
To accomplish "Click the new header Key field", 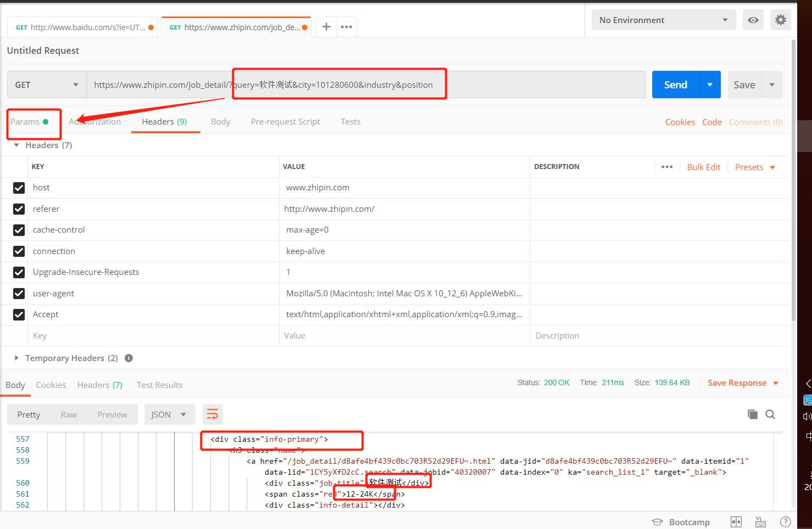I will pyautogui.click(x=153, y=336).
